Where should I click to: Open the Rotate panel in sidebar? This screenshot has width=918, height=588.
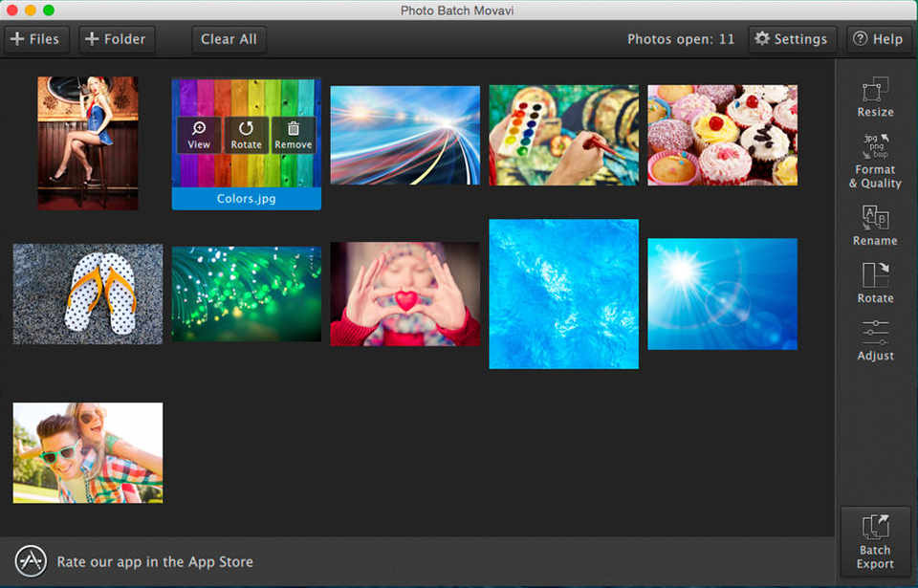875,283
